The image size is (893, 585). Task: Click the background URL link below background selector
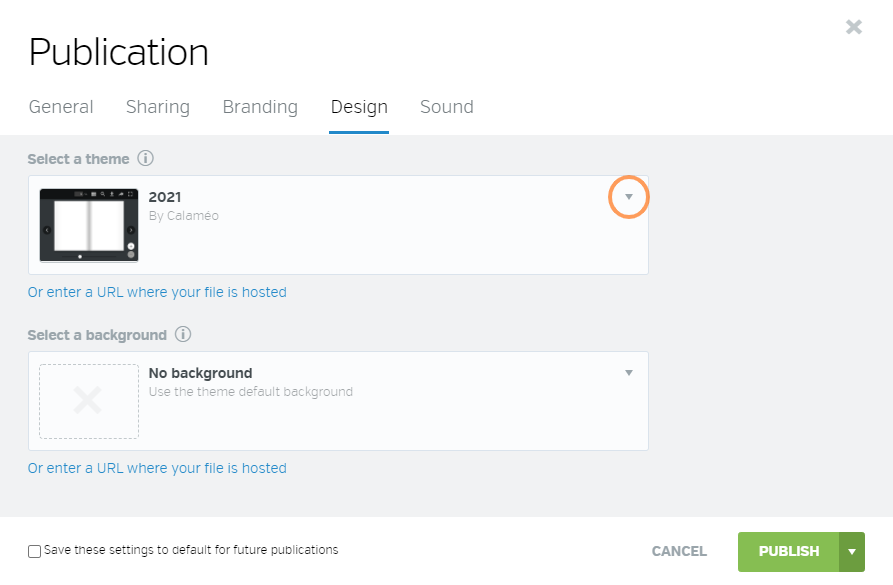(x=157, y=468)
